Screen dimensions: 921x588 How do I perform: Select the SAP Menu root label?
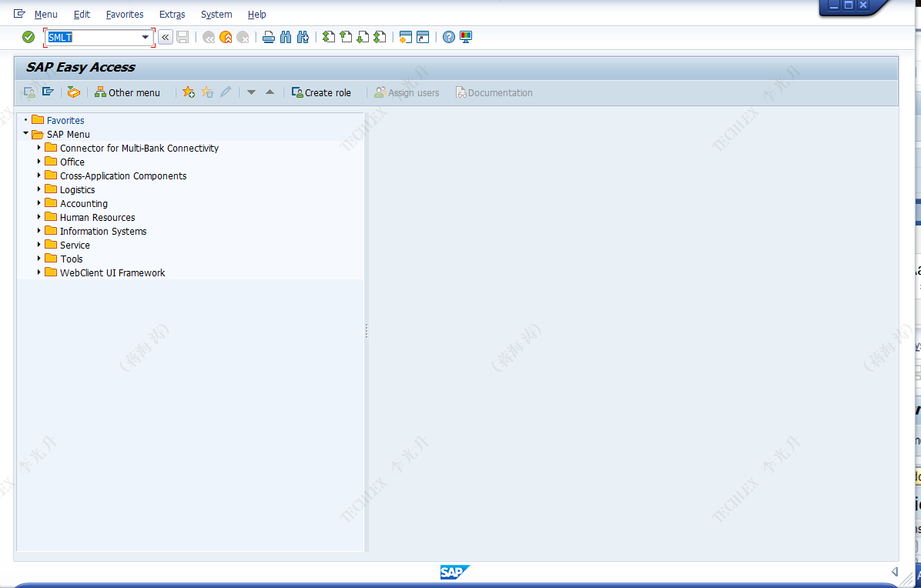(68, 135)
